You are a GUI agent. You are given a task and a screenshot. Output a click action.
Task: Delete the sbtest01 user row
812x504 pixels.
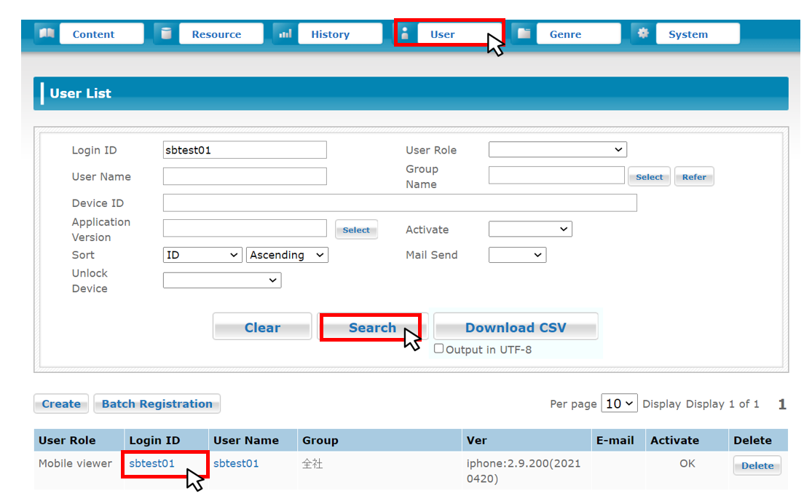click(x=757, y=465)
